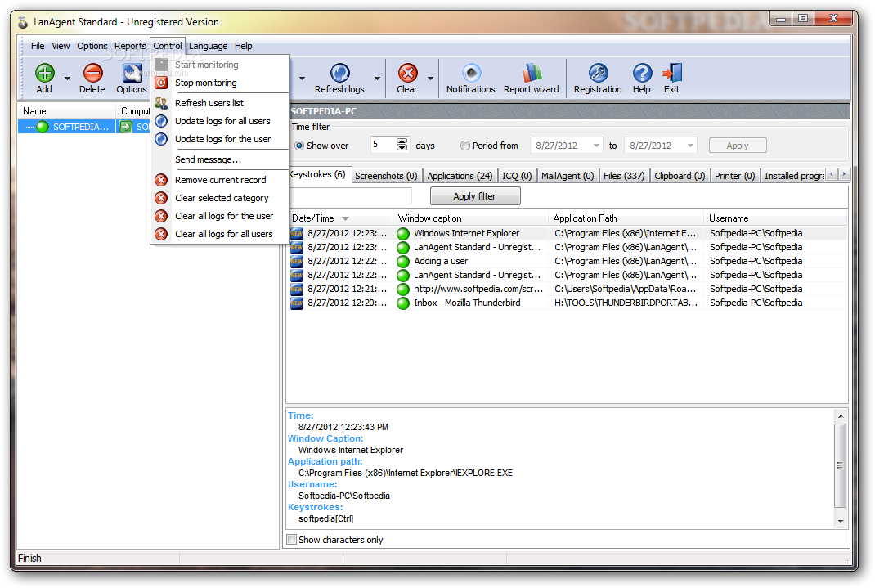Click the Window caption column header
Screen dimensions: 875x588
[470, 218]
